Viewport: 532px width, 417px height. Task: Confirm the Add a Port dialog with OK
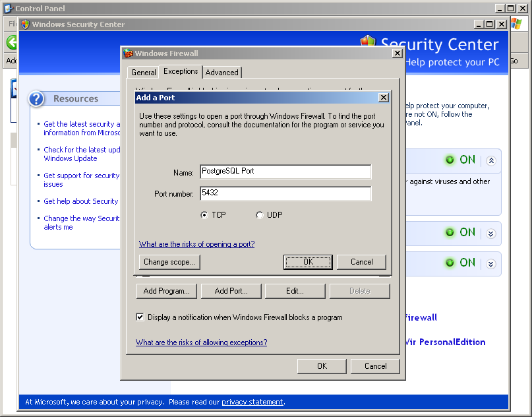tap(308, 262)
